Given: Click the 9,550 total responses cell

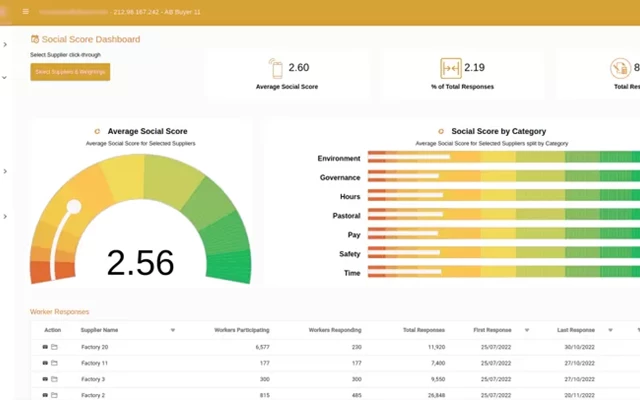Looking at the screenshot, I should 438,379.
